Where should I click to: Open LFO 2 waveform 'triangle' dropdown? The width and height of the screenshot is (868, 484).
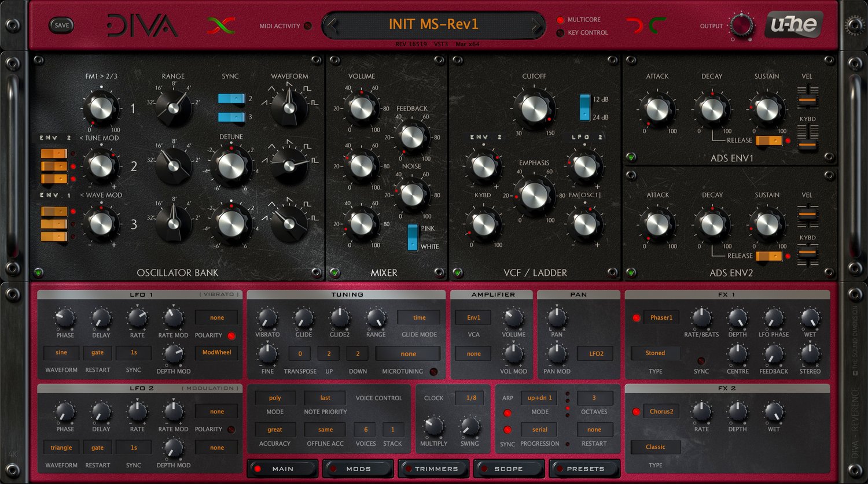click(61, 448)
